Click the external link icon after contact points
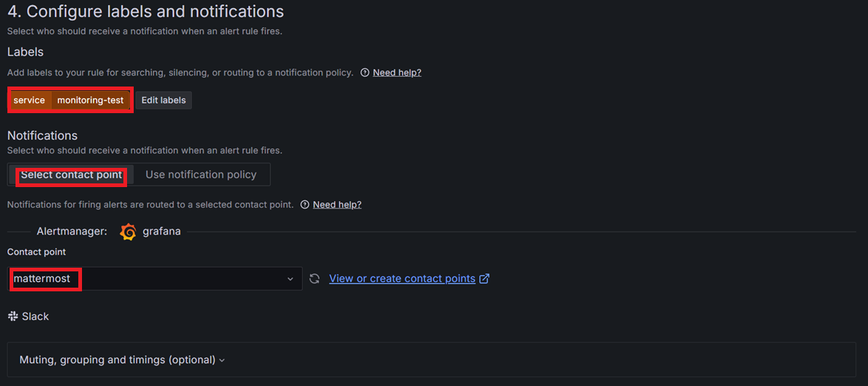The height and width of the screenshot is (386, 868). coord(485,279)
